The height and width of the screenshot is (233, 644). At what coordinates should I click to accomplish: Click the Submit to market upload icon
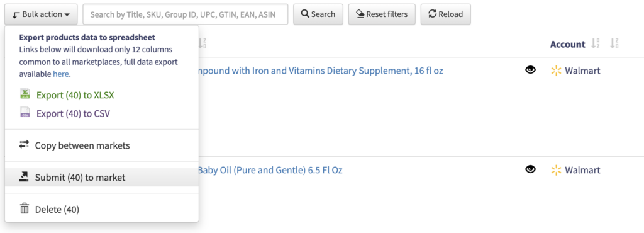point(25,176)
